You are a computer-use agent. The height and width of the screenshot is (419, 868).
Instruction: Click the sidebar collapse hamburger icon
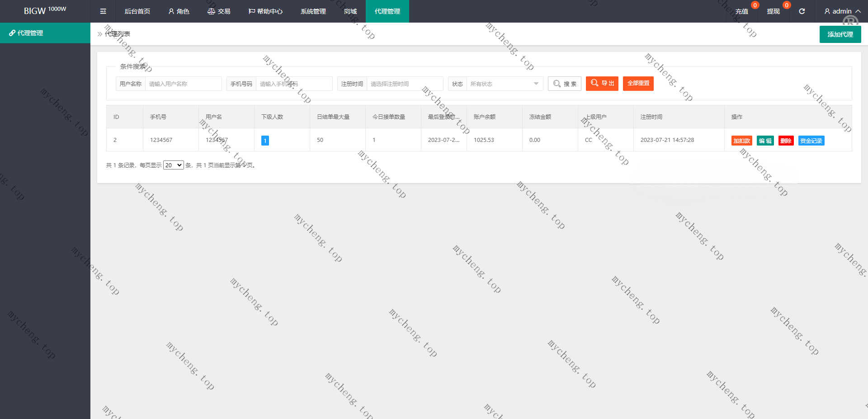tap(103, 11)
